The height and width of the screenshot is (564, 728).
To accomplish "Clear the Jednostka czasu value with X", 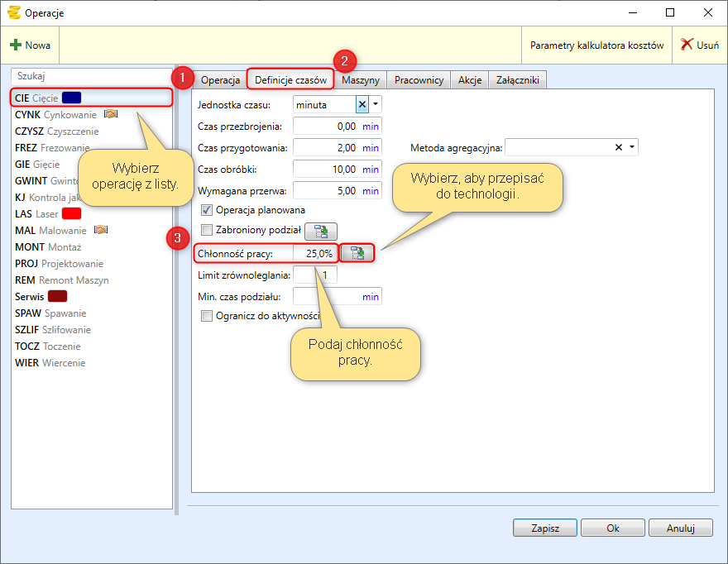I will (x=362, y=105).
